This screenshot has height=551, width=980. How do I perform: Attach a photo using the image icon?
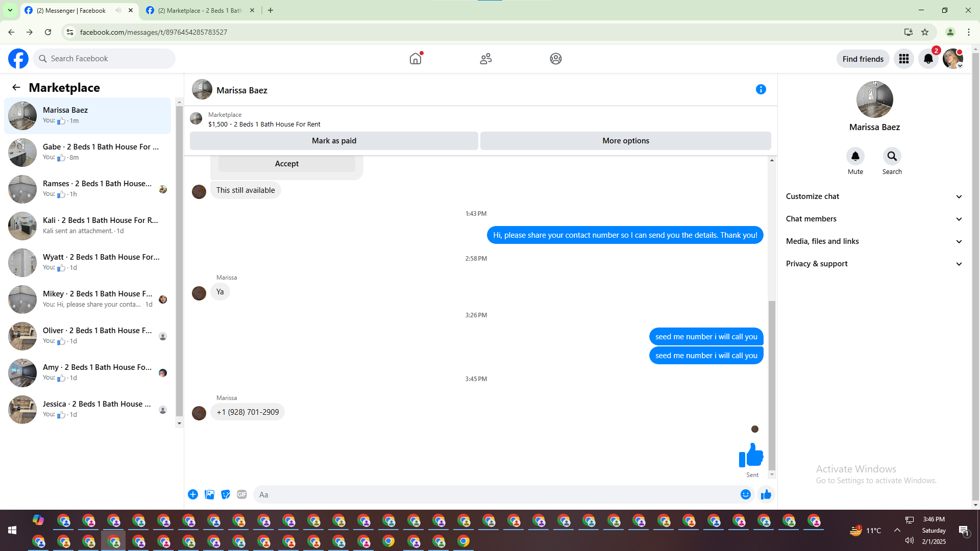209,494
